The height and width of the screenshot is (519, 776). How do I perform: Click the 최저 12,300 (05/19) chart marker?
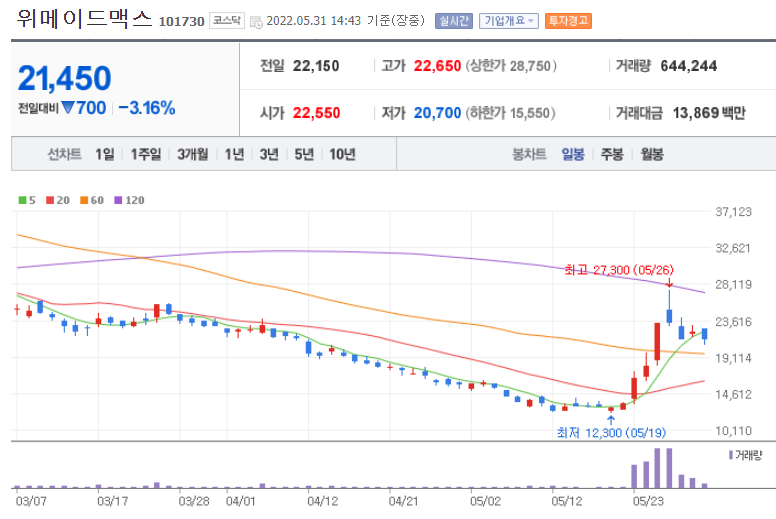pyautogui.click(x=611, y=433)
